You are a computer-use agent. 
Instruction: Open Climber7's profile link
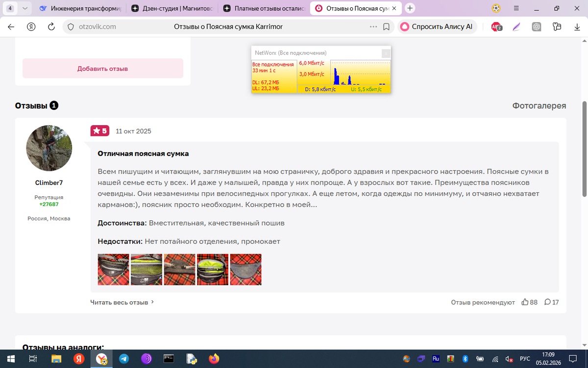[x=49, y=182]
